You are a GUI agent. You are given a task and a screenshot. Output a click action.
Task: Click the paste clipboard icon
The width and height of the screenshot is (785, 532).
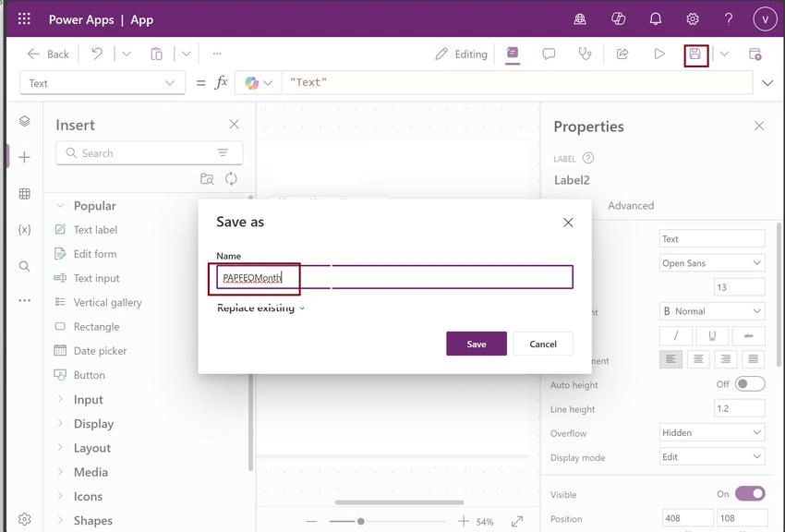[x=157, y=54]
